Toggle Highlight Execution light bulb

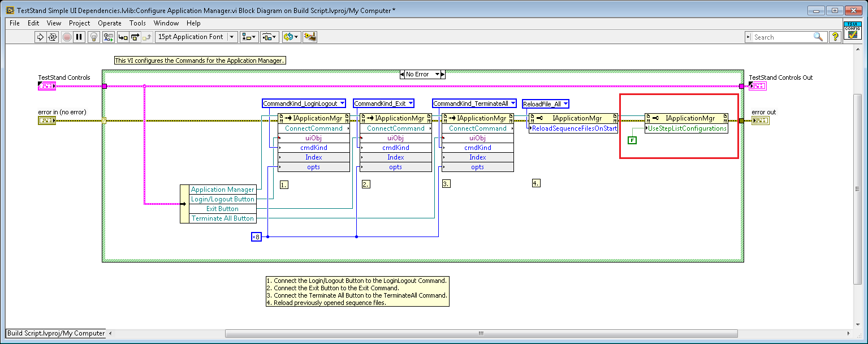(x=94, y=37)
